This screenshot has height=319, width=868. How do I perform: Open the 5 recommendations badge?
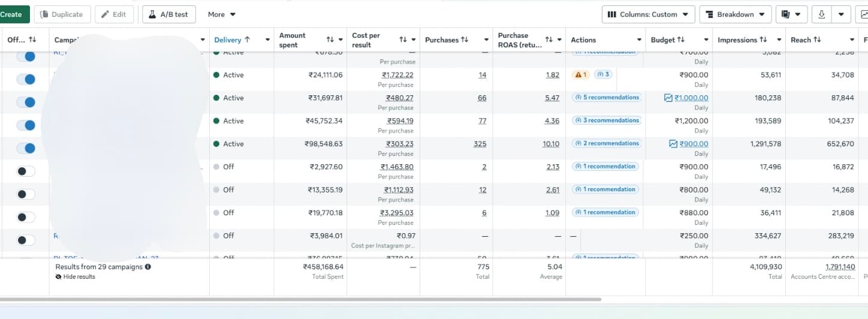point(607,98)
